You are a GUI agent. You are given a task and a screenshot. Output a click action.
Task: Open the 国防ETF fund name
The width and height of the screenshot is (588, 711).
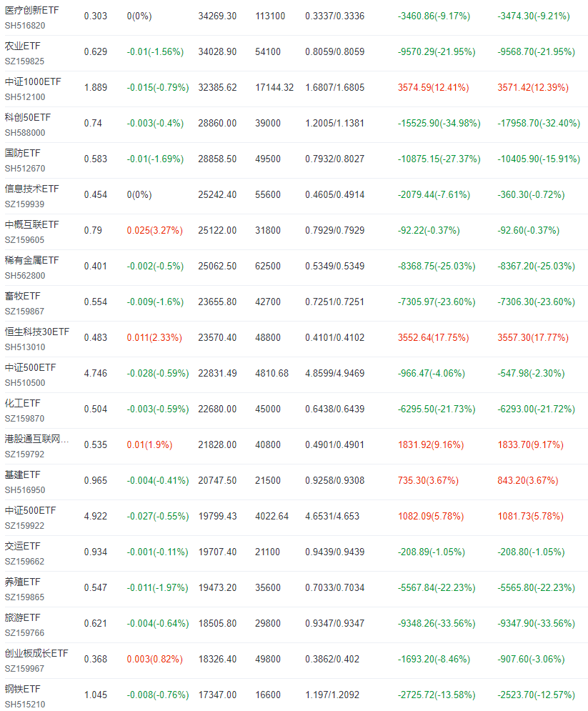(23, 153)
